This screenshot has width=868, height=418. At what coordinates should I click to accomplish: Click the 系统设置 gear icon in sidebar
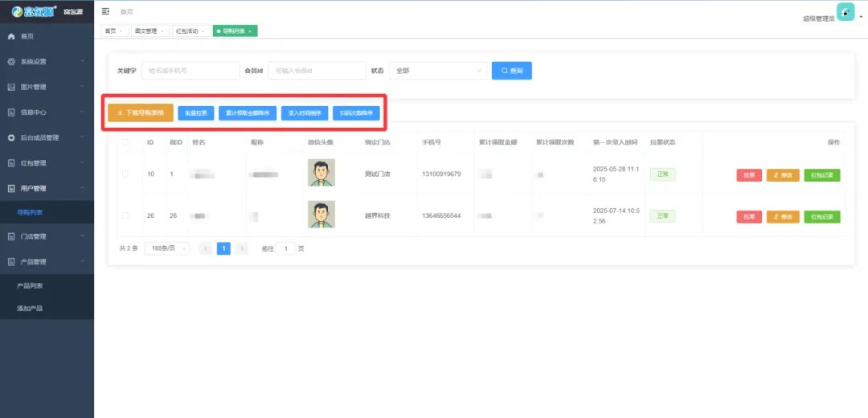pyautogui.click(x=11, y=62)
